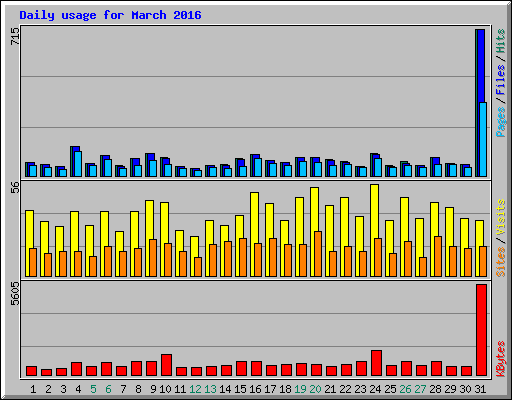Click day 30 on the x-axis
512x400 pixels.
tap(465, 389)
